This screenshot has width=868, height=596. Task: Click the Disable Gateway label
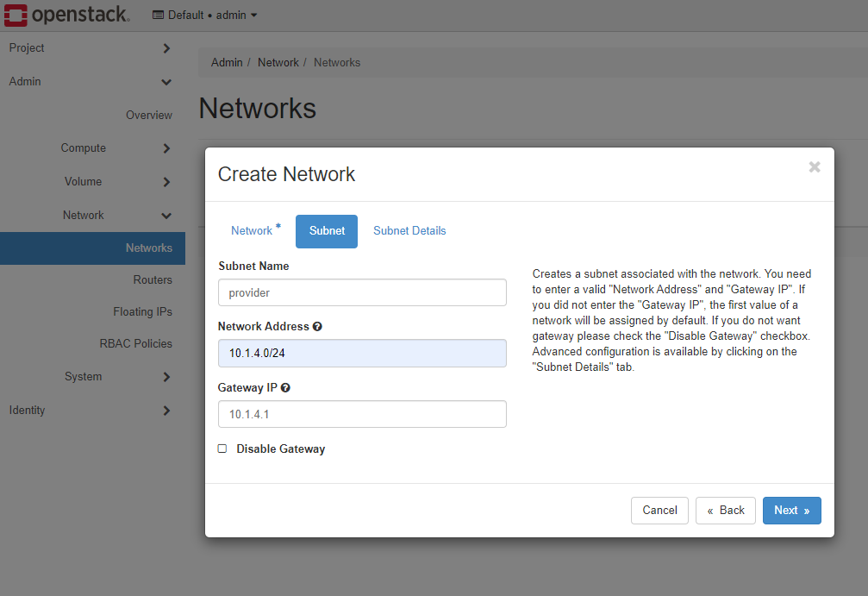(281, 449)
